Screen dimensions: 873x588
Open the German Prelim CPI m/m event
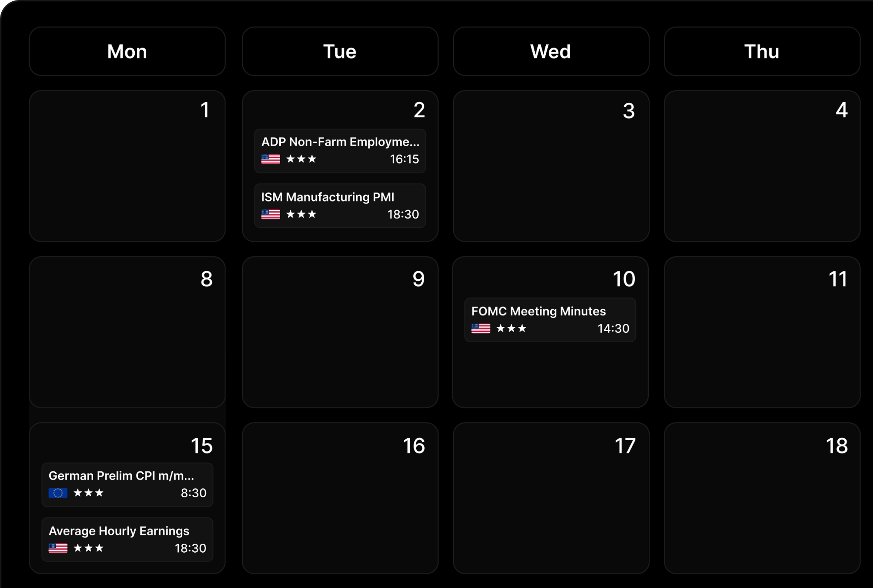[x=127, y=476]
